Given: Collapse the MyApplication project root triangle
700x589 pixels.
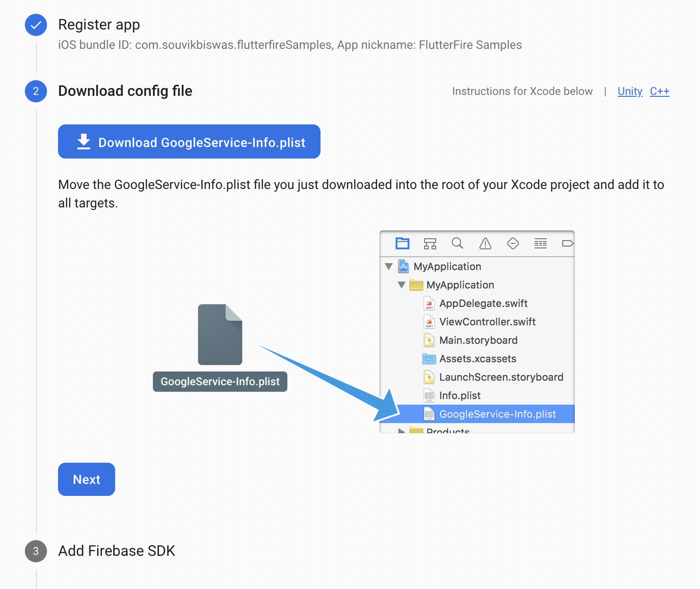Looking at the screenshot, I should click(389, 266).
